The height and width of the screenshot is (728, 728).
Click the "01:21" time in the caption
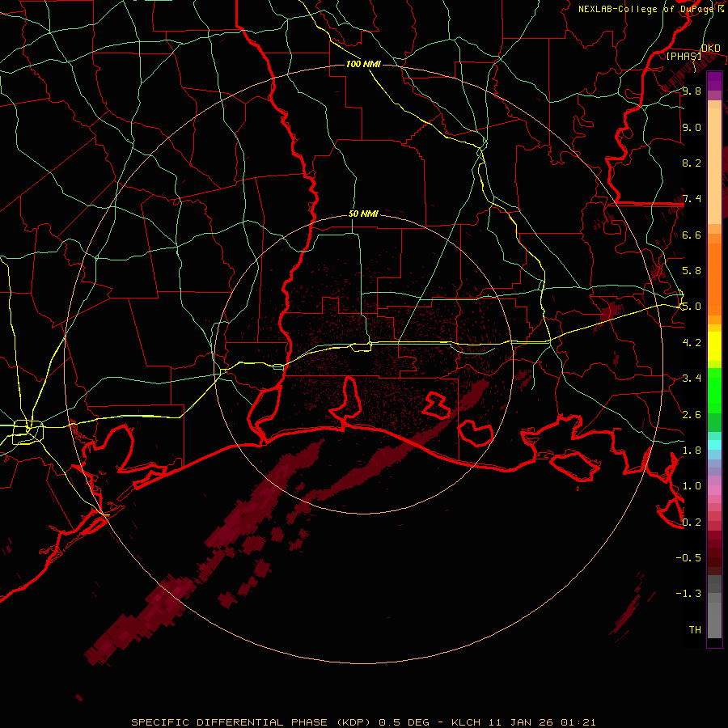point(578,722)
